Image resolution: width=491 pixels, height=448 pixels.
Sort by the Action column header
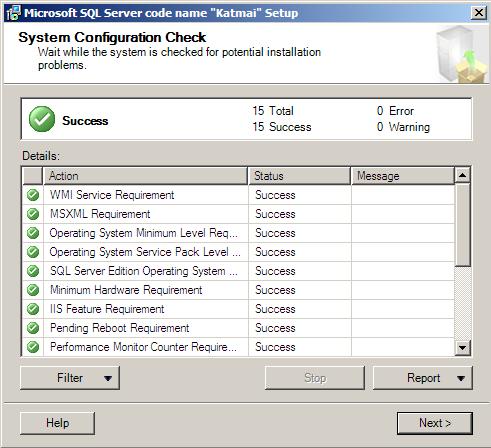pos(145,176)
